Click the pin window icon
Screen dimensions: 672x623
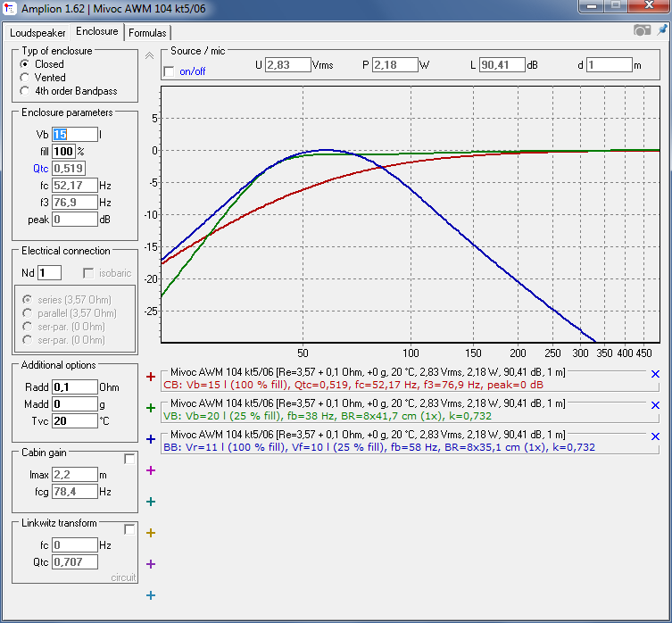pos(662,30)
